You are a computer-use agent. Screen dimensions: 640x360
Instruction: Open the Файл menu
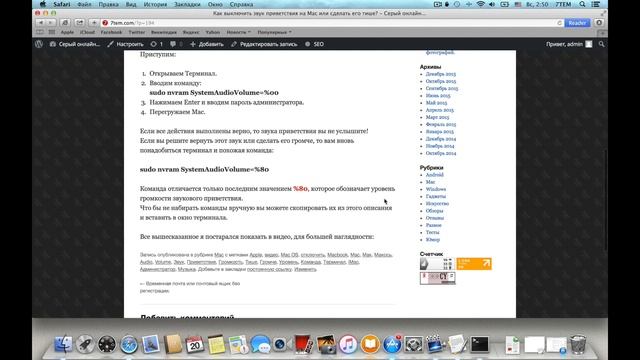click(x=84, y=4)
